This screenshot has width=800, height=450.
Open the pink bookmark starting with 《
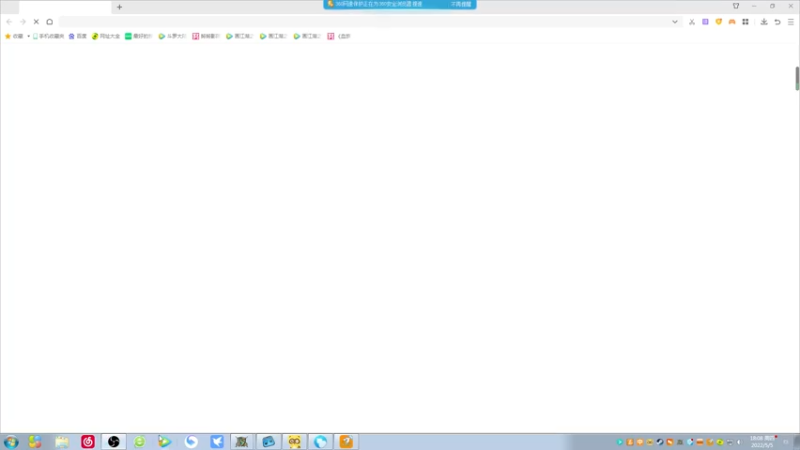(339, 36)
